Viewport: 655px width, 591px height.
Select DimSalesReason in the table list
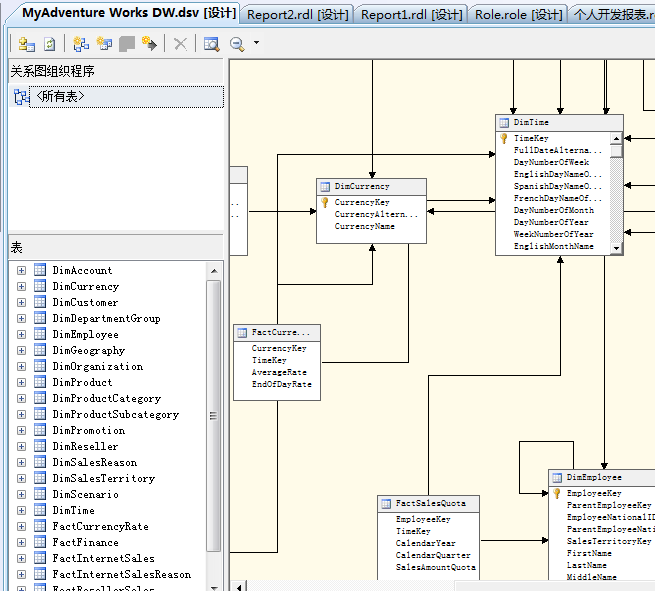click(x=95, y=462)
